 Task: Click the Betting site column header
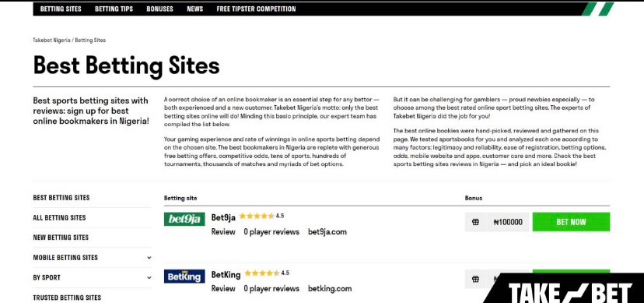[x=180, y=198]
